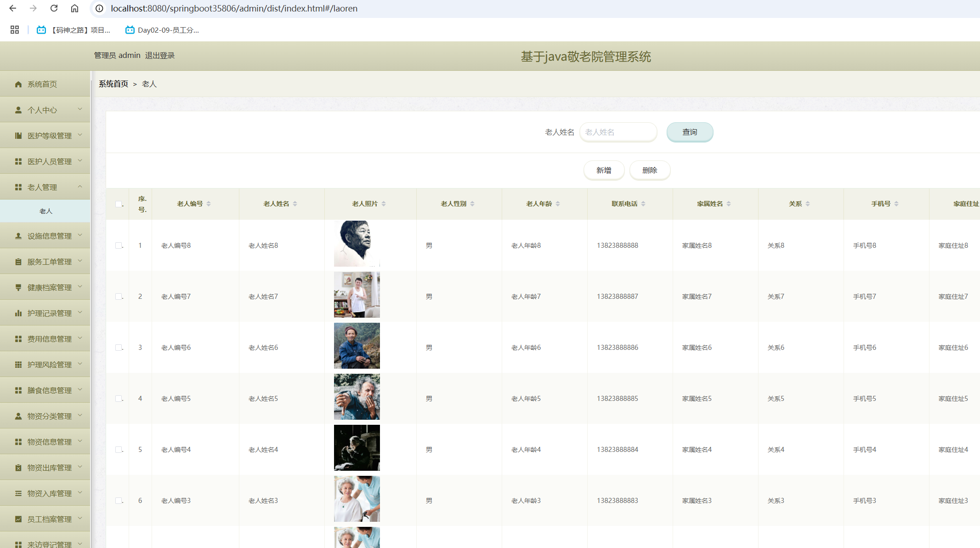This screenshot has height=548, width=980.
Task: Check the row for 老人姓名8
Action: point(119,245)
